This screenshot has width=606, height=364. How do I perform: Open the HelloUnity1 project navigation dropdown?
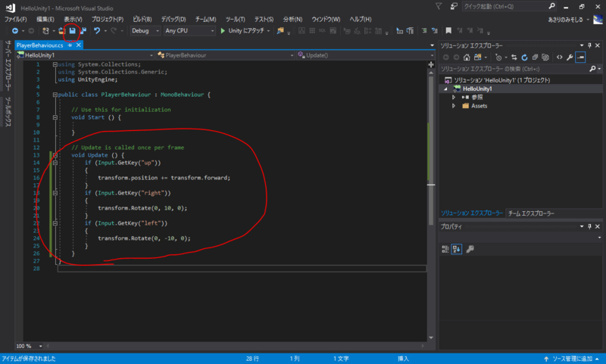coord(85,55)
